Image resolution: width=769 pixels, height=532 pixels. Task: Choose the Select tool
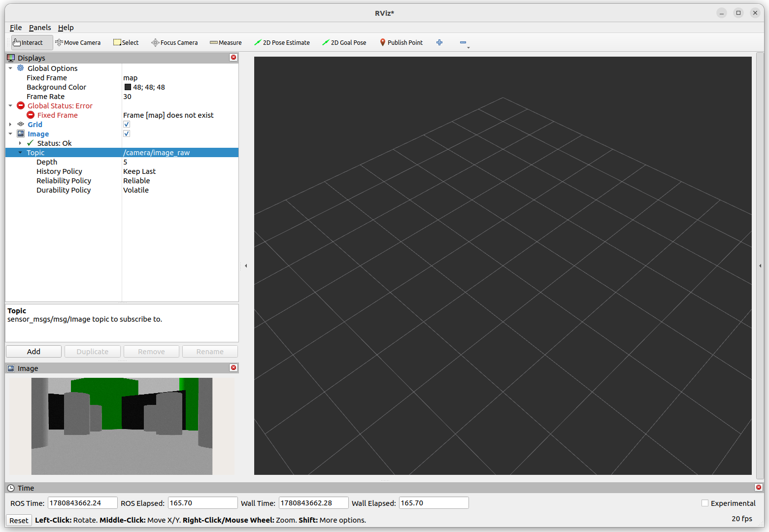pyautogui.click(x=126, y=42)
